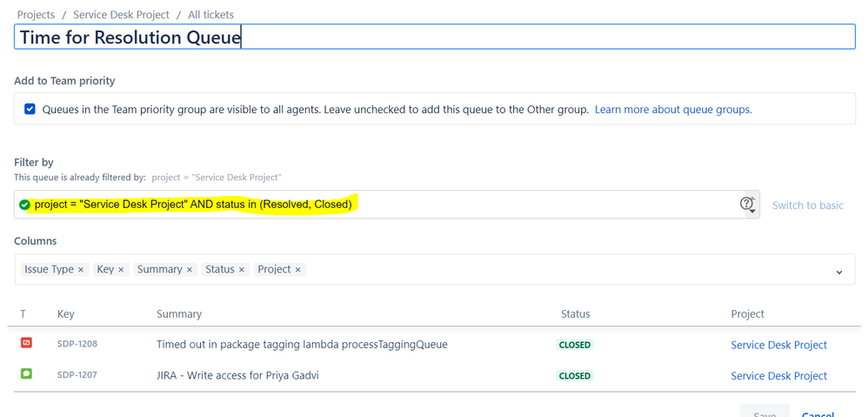The height and width of the screenshot is (417, 868).
Task: Click the Summary column header
Action: point(179,314)
